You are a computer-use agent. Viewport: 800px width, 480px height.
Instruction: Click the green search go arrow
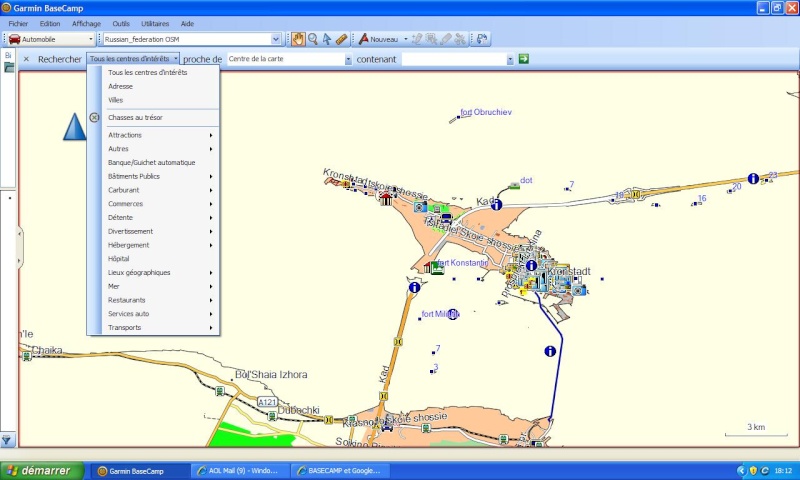coord(523,59)
